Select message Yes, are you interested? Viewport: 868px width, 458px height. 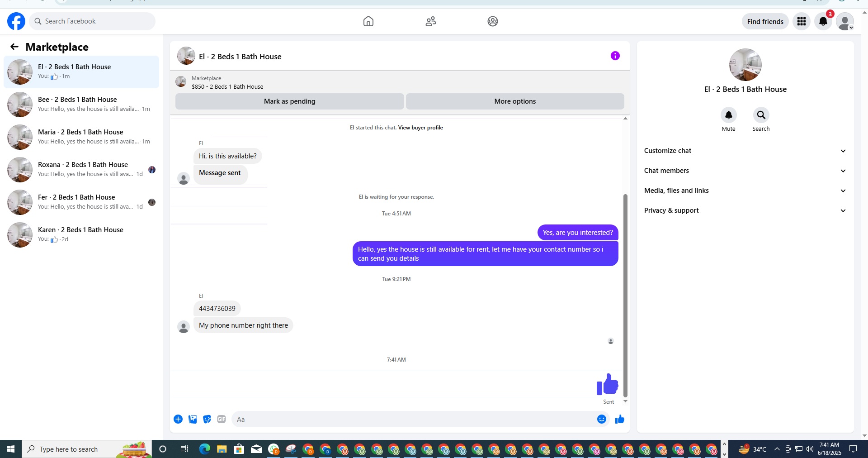click(578, 233)
